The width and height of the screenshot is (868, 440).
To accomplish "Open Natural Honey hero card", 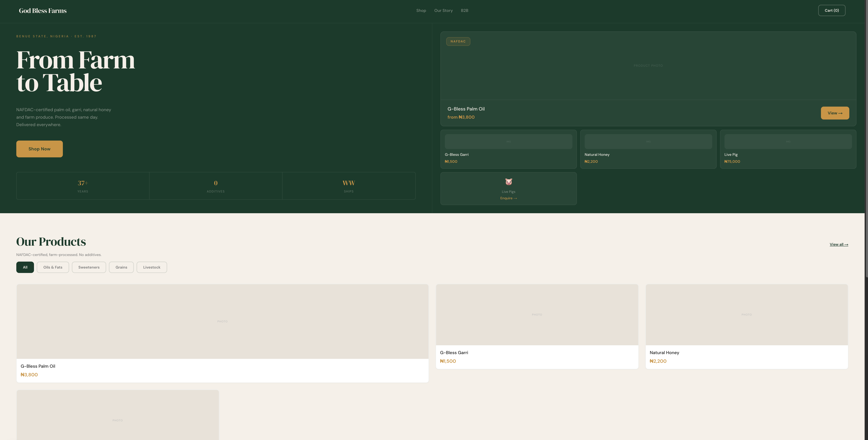I will coord(648,149).
